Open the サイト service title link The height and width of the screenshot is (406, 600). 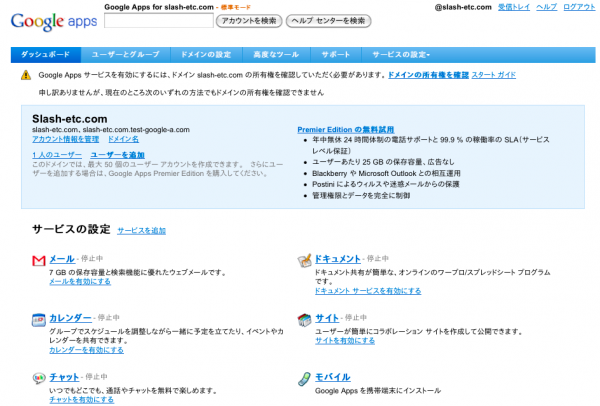coord(327,318)
